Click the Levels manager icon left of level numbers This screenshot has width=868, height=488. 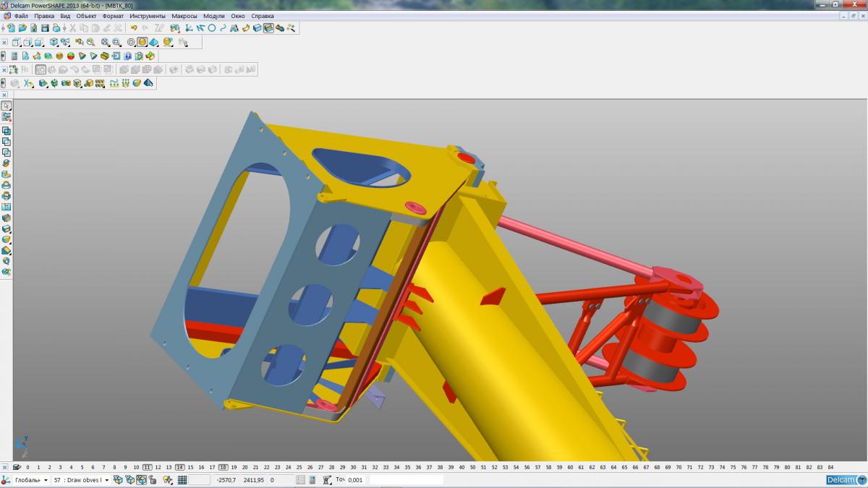point(17,467)
